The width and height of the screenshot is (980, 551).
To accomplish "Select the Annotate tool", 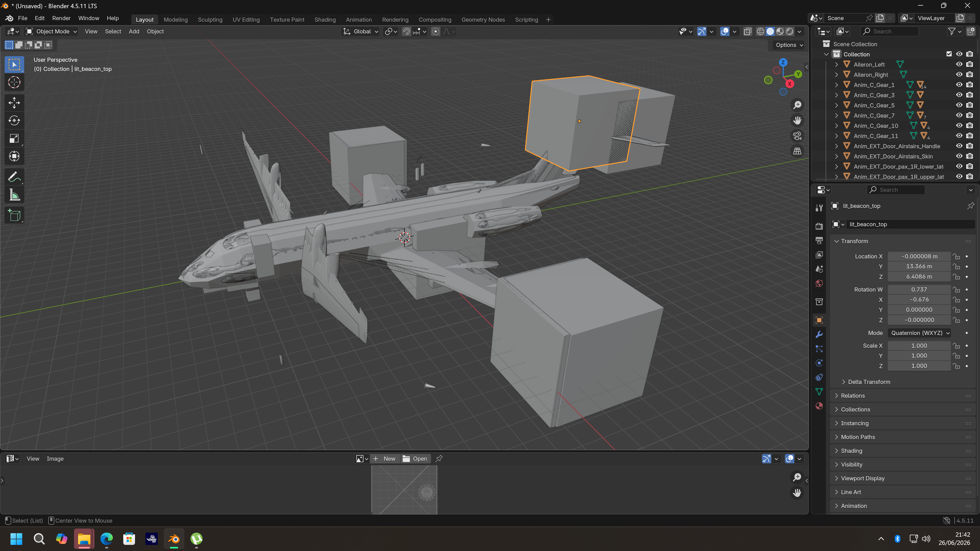I will (x=15, y=177).
